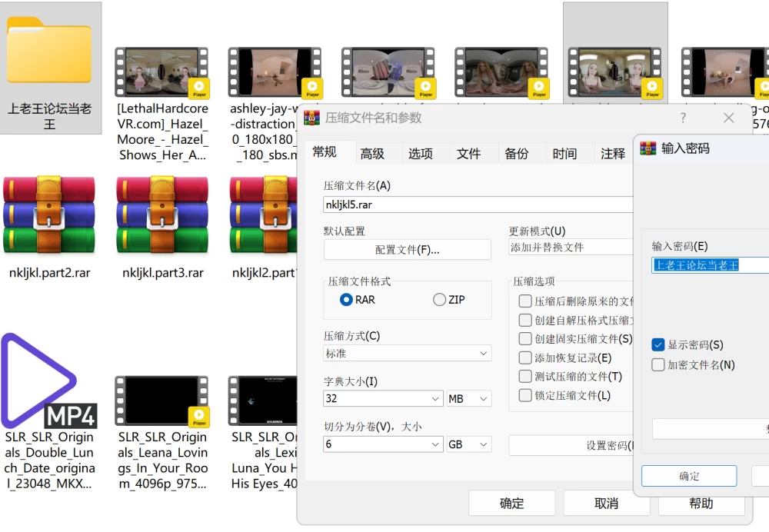
Task: Select the Lexi Luna video file icon
Action: [x=263, y=401]
